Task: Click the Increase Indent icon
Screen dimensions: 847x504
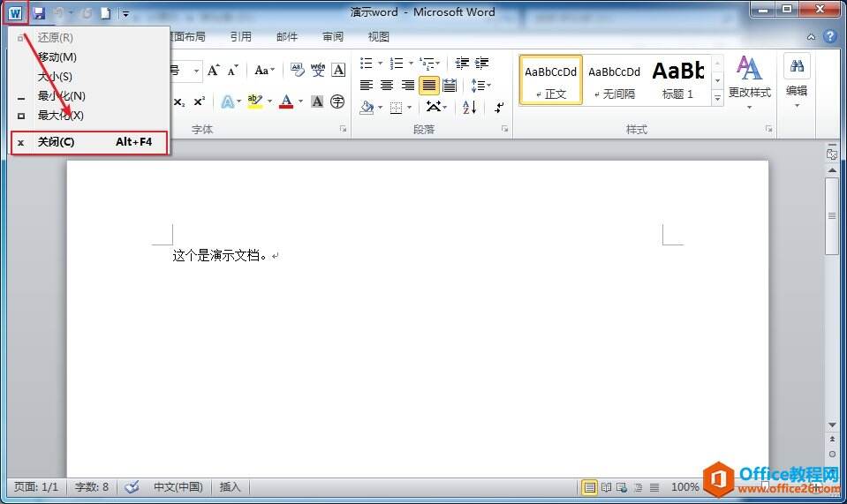Action: [x=481, y=64]
